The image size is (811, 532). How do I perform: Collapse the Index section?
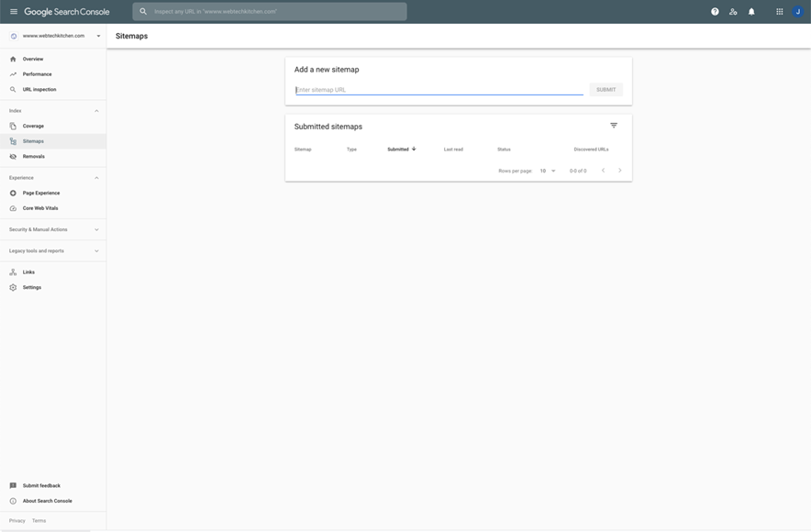tap(94, 108)
